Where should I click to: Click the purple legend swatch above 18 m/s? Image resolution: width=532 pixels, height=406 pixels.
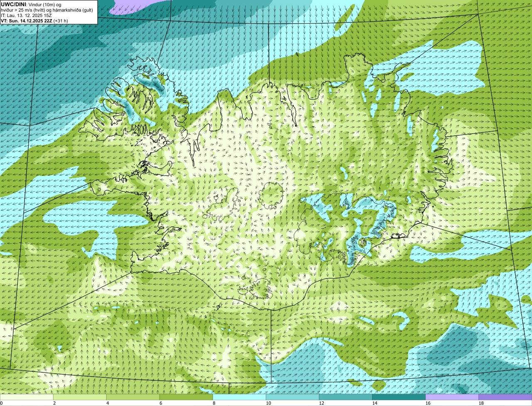[505, 397]
